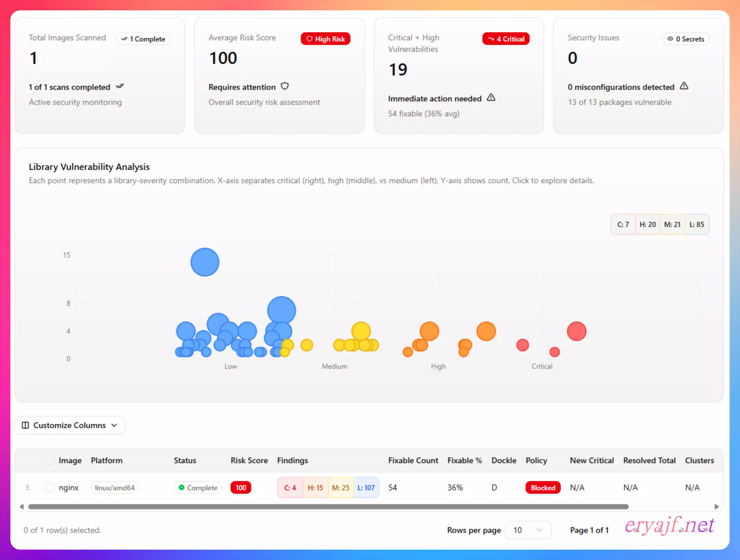Screen dimensions: 740x560
Task: Click warning triangle next to Immediate action needed
Action: (491, 98)
